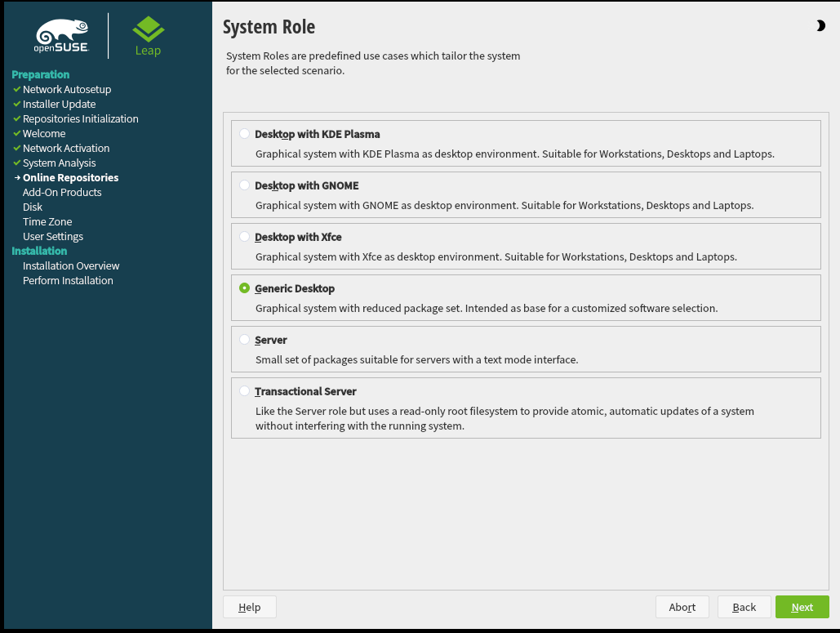Open the Help dialog
Screen dimensions: 840x633
249,607
